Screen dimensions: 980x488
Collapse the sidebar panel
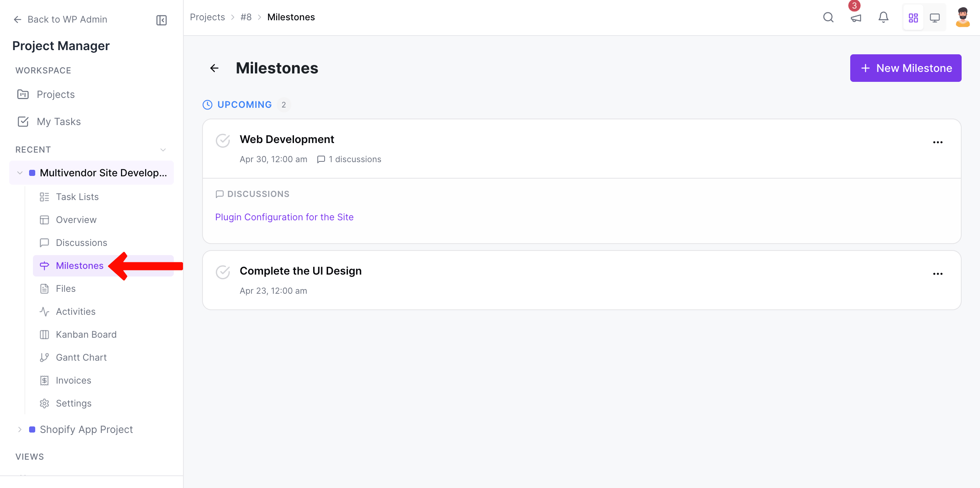point(161,20)
